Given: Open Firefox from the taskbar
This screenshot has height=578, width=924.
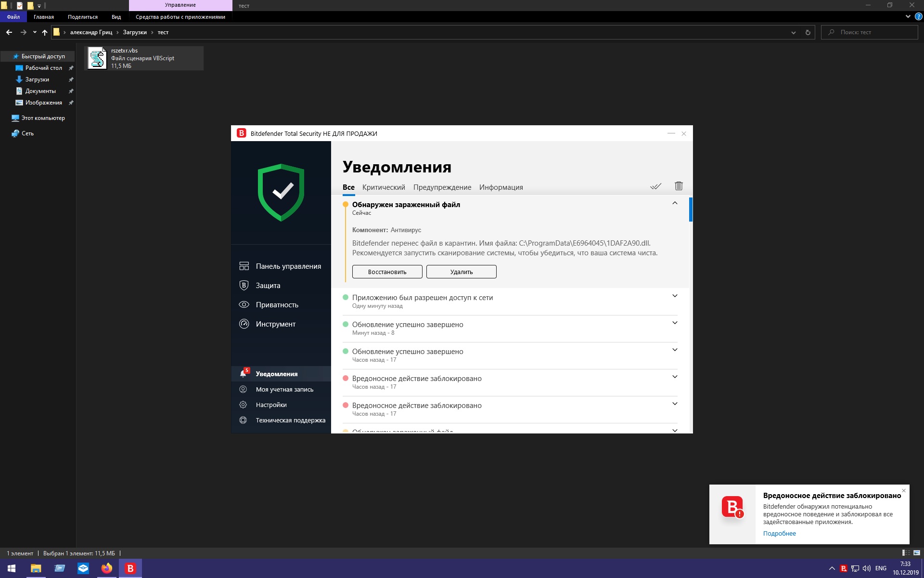Looking at the screenshot, I should pos(106,568).
